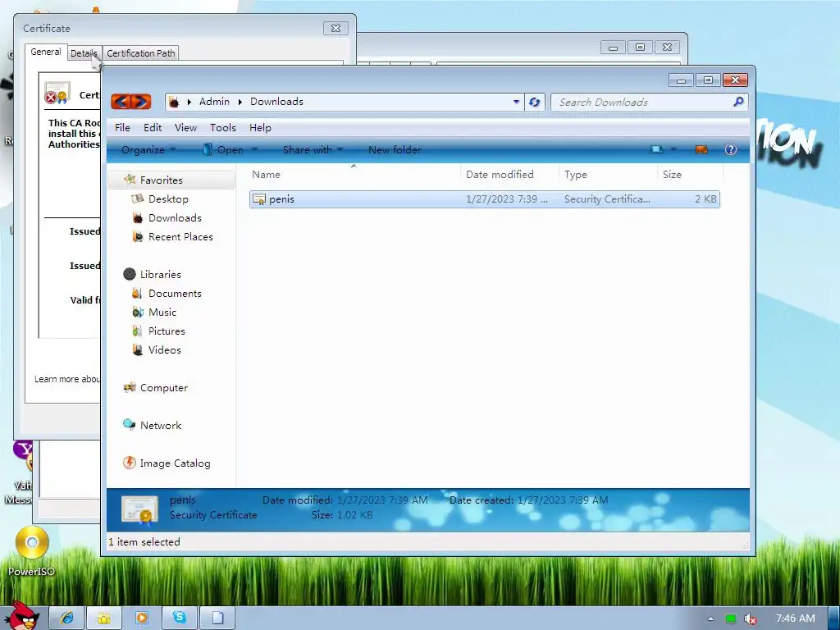The width and height of the screenshot is (840, 630).
Task: Click the '2 KB' size cell
Action: 705,199
